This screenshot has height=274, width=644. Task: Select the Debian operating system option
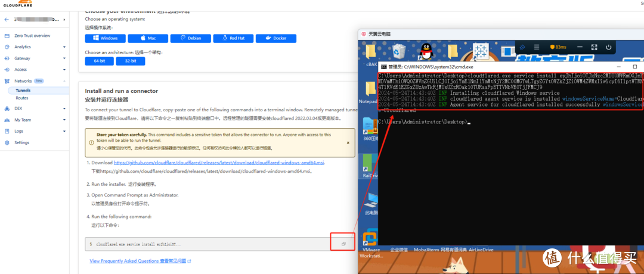191,38
